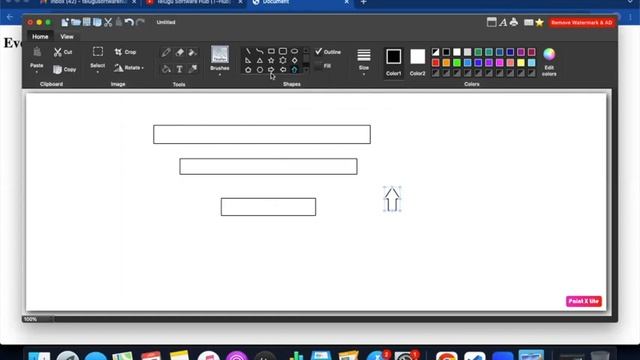
Task: Pick the bright green palette color
Action: 457,62
